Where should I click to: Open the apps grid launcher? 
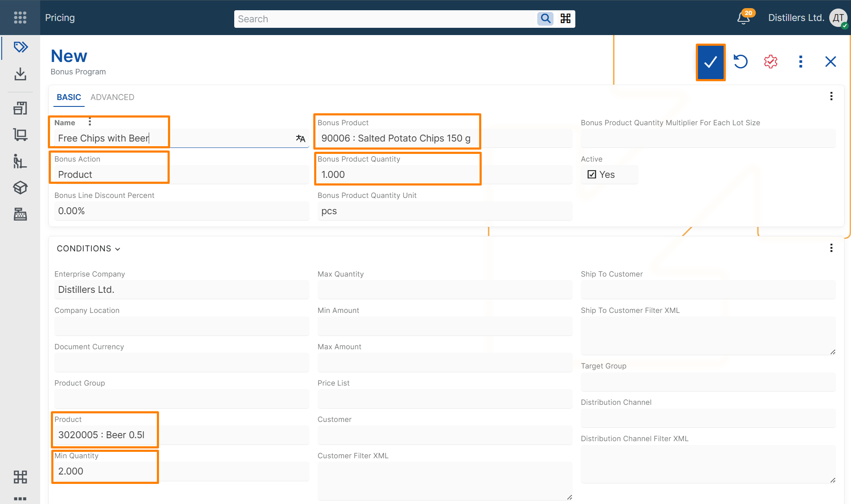coord(20,18)
